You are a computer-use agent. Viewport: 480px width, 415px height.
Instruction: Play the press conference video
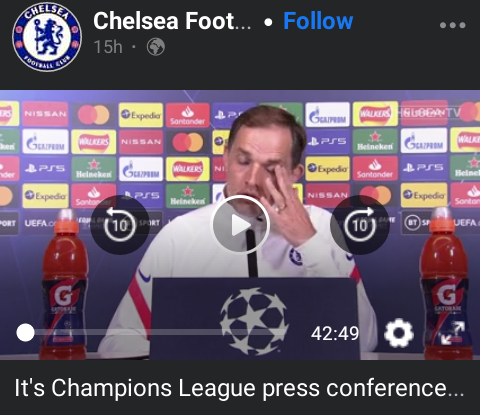[x=240, y=225]
